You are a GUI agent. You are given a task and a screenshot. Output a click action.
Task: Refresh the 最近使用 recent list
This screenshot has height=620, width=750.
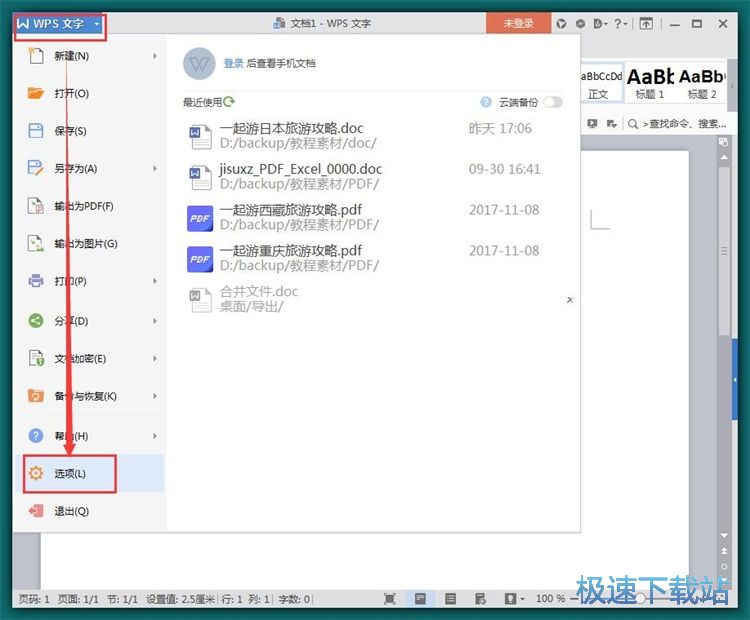click(229, 101)
